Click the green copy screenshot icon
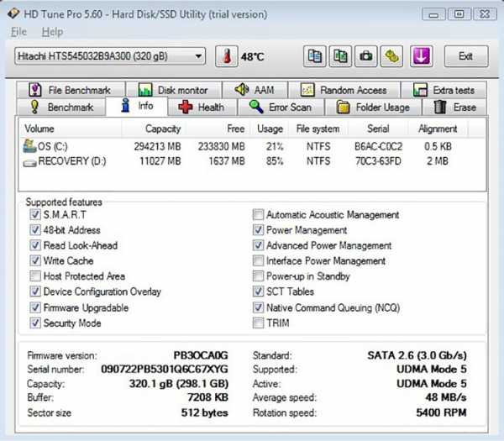The height and width of the screenshot is (441, 504). click(340, 56)
